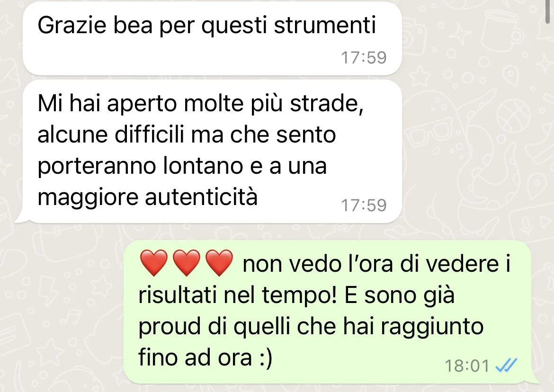Click the word "risultati" in green message

178,295
